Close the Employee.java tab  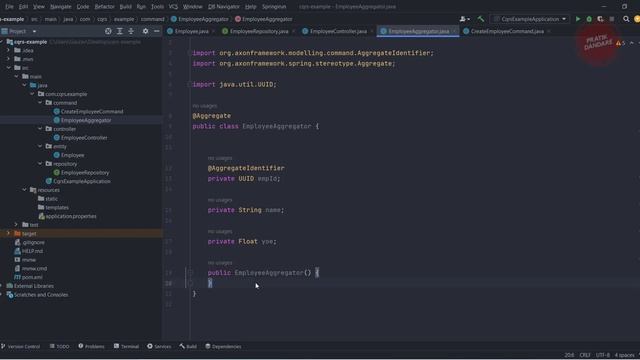[213, 31]
